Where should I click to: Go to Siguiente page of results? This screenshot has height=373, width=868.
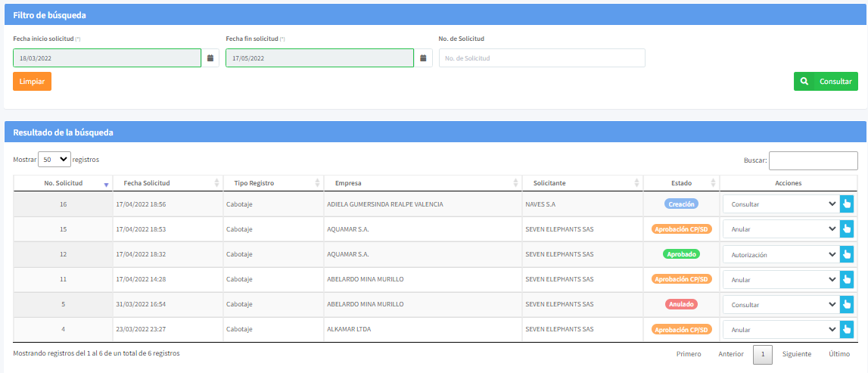click(x=796, y=354)
